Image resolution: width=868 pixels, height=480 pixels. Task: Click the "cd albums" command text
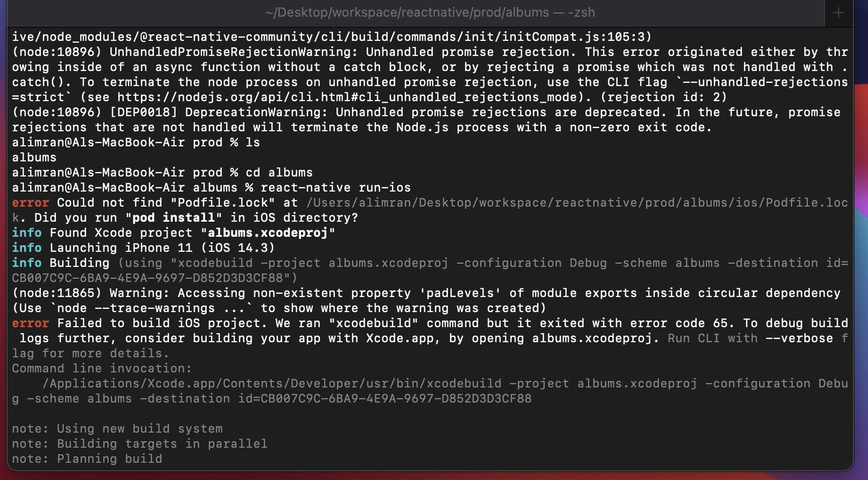(279, 173)
